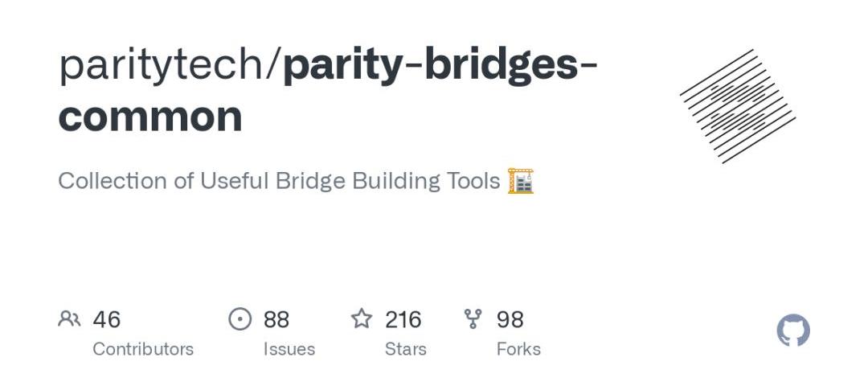Click the Stars label
Screen dimensions: 868x386
[405, 349]
